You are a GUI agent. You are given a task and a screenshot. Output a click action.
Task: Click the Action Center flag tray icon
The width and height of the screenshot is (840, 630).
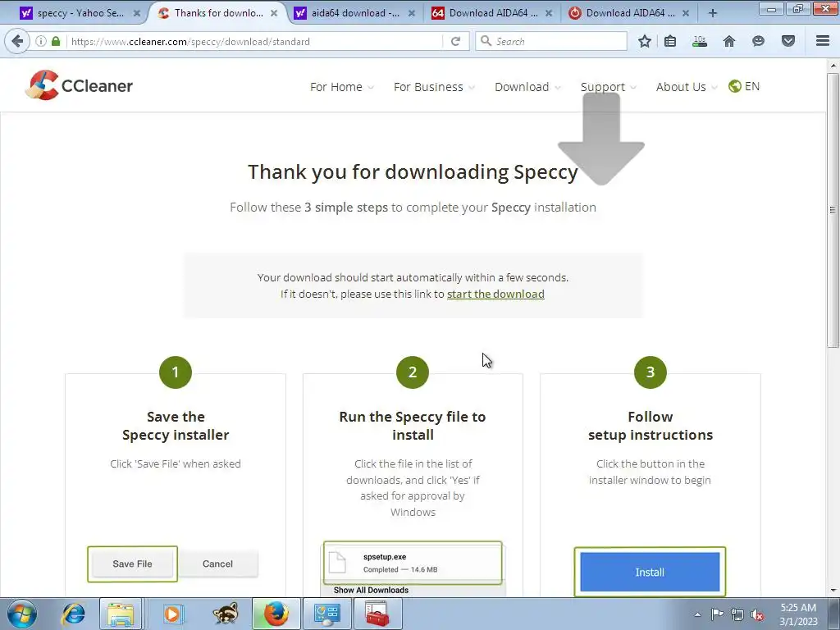717,614
